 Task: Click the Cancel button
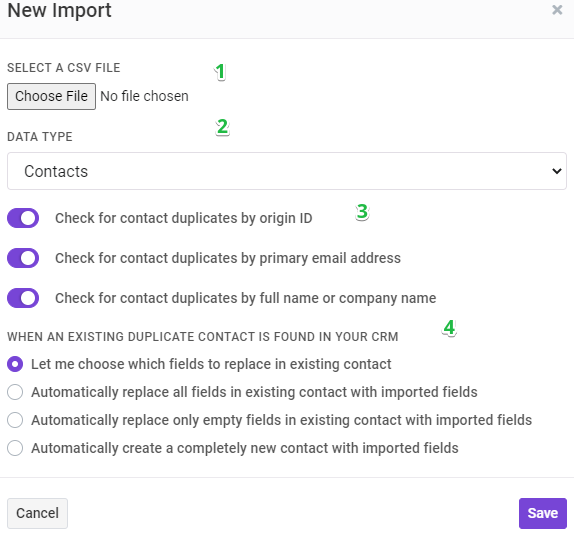(37, 513)
